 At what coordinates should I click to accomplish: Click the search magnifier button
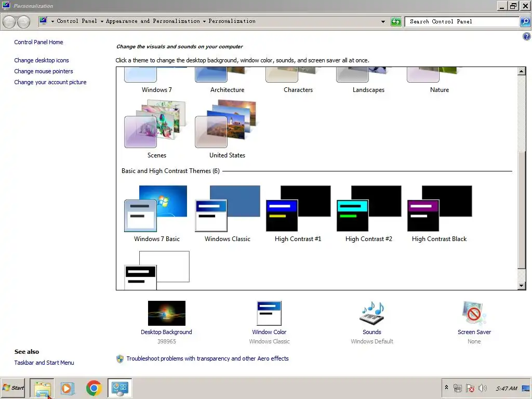click(525, 22)
